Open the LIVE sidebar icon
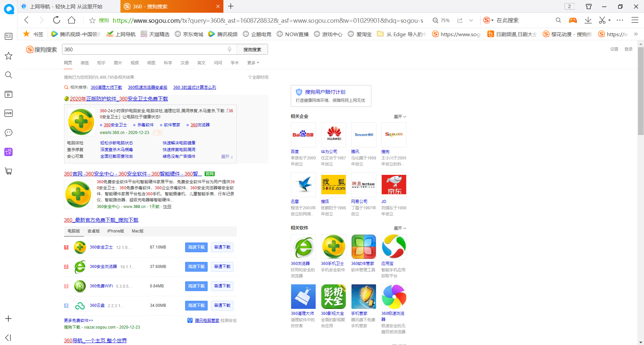This screenshot has width=644, height=345. pos(9,113)
